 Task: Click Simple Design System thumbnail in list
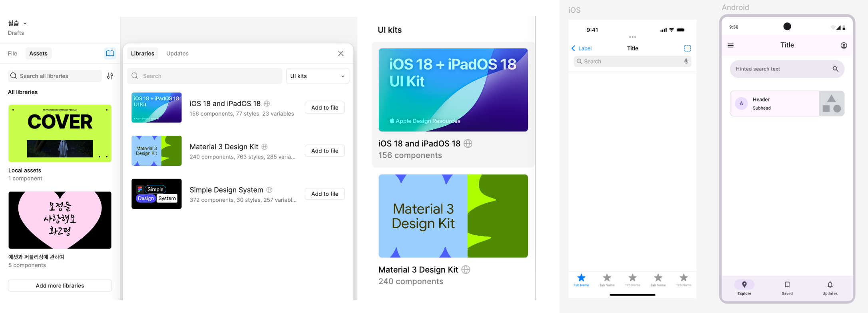157,194
